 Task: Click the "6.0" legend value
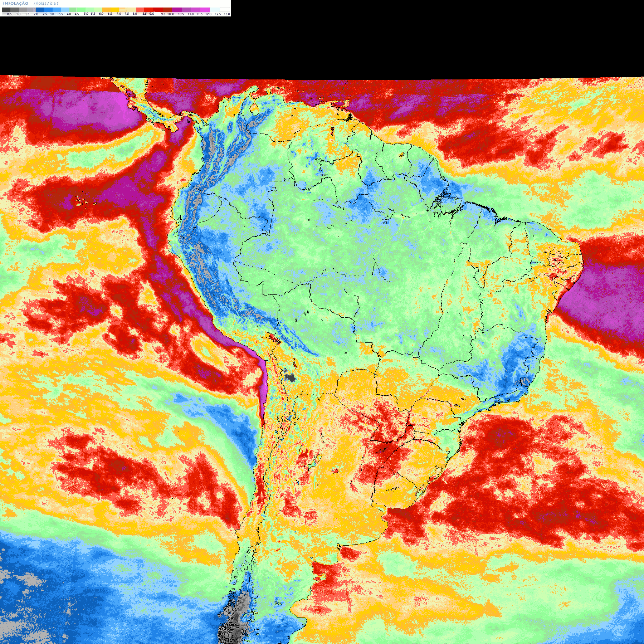101,14
